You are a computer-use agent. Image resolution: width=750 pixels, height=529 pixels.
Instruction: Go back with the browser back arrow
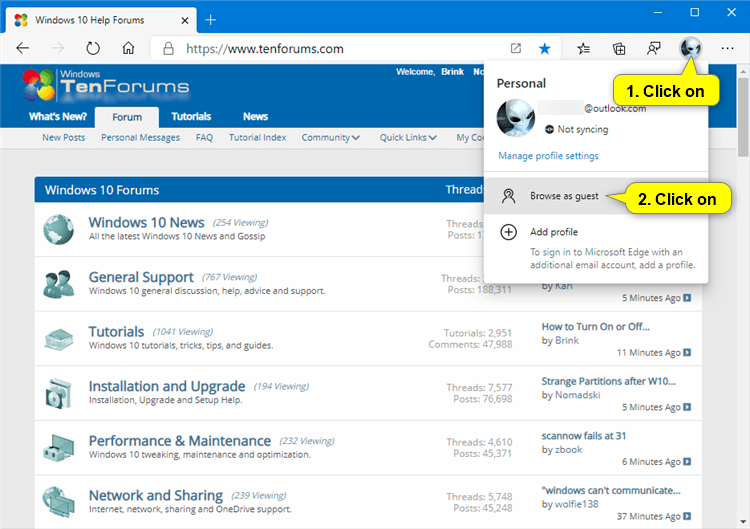point(22,48)
